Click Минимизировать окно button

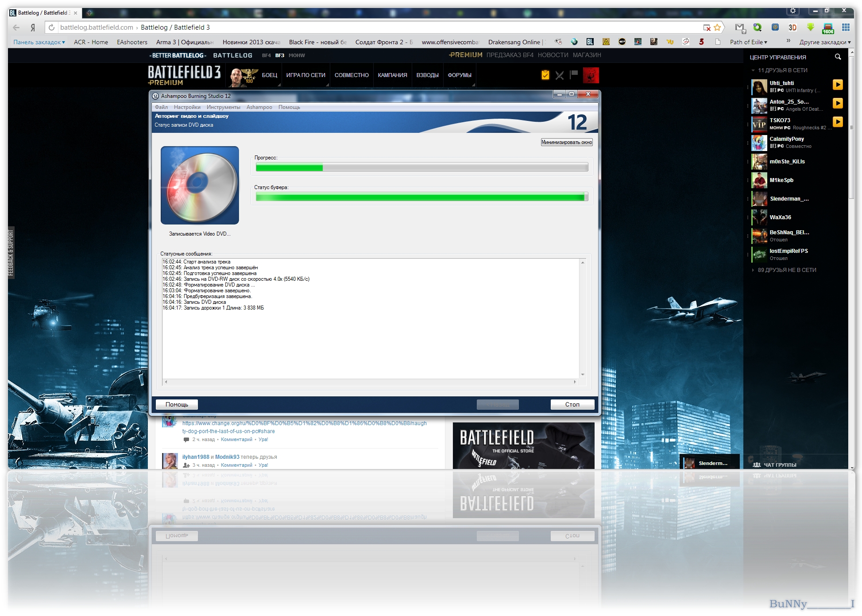point(567,142)
